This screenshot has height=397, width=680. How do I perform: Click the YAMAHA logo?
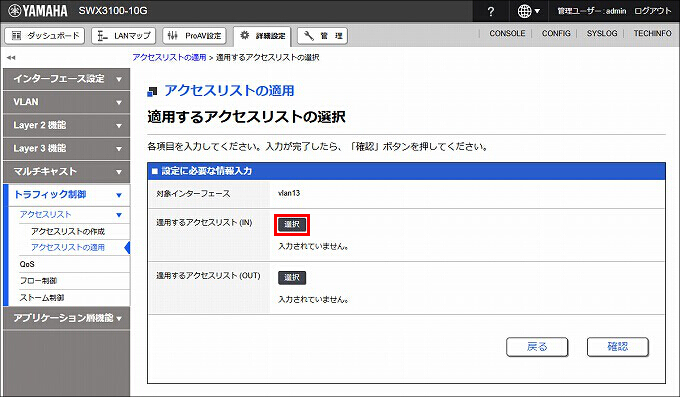coord(38,11)
